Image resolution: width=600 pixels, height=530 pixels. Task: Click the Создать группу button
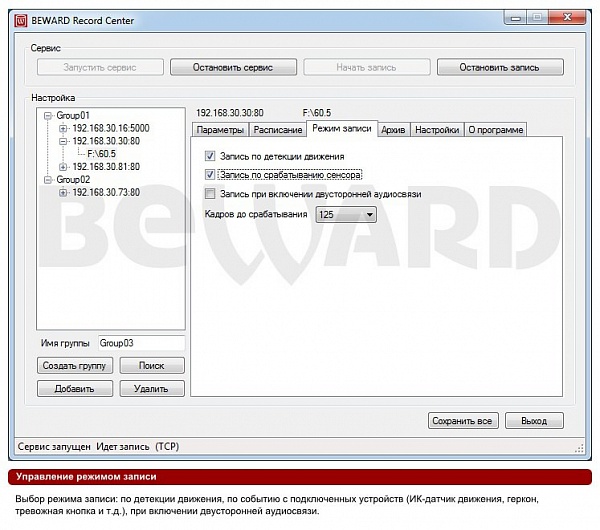click(75, 365)
